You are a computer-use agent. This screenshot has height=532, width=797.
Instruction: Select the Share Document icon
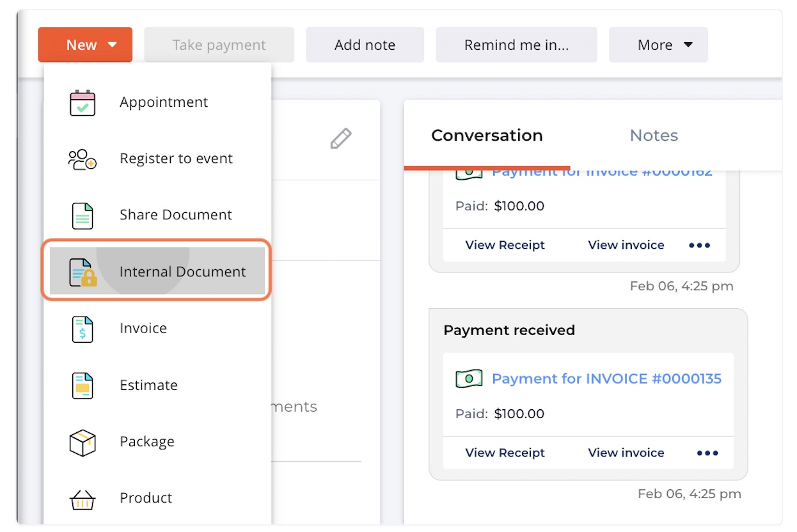click(x=83, y=215)
